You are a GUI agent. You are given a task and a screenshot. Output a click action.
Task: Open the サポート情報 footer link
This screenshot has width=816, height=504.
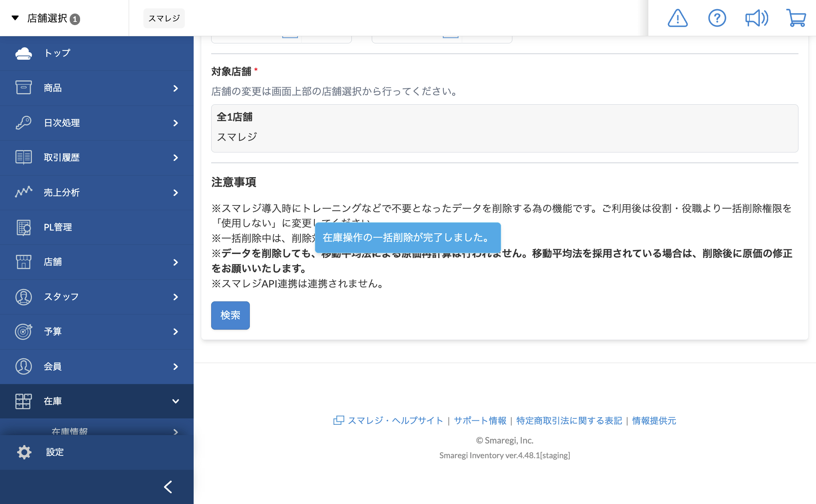(x=480, y=421)
